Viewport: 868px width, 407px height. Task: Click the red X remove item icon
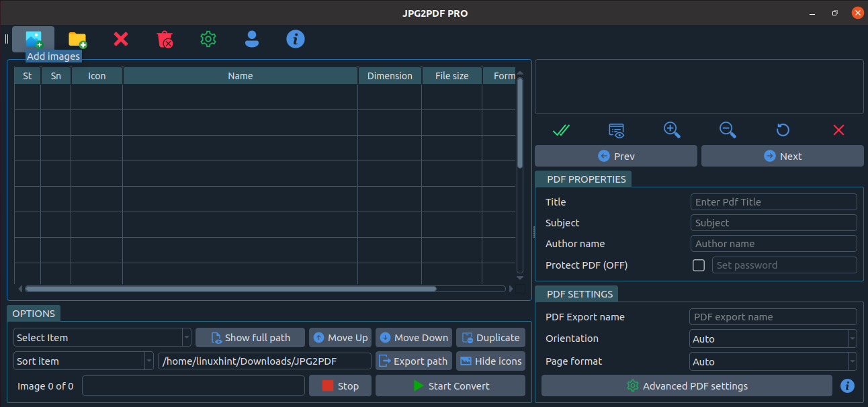click(x=121, y=39)
